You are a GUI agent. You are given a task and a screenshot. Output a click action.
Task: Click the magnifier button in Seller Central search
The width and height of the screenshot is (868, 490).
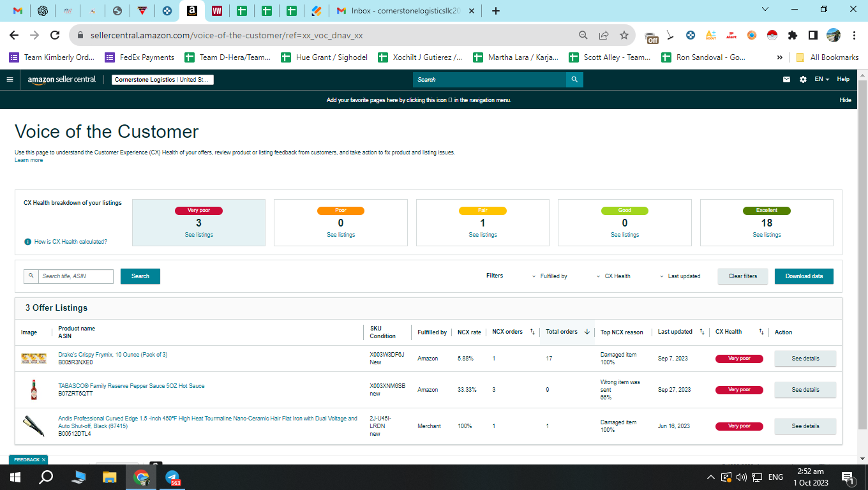[574, 80]
